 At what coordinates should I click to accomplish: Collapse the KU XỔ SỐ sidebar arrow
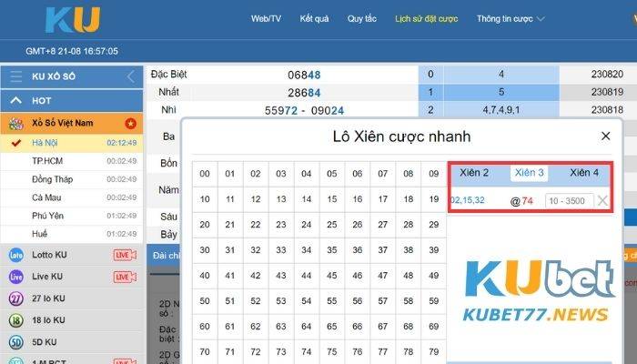click(x=130, y=77)
